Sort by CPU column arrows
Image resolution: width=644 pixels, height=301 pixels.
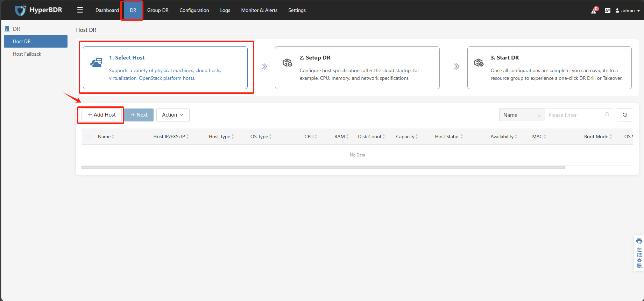316,136
